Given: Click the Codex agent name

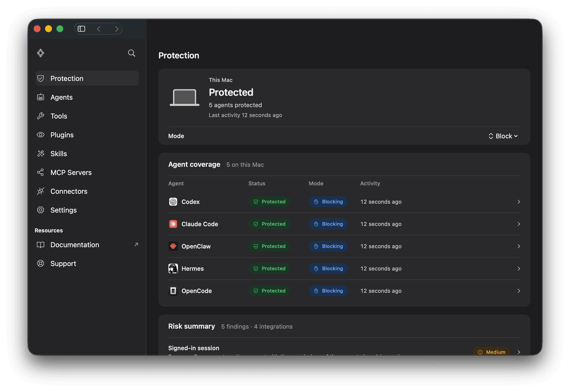Looking at the screenshot, I should (190, 202).
